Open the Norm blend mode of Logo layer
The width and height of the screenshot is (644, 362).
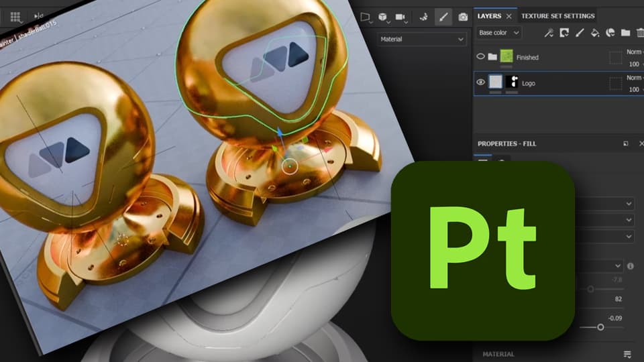[x=635, y=78]
